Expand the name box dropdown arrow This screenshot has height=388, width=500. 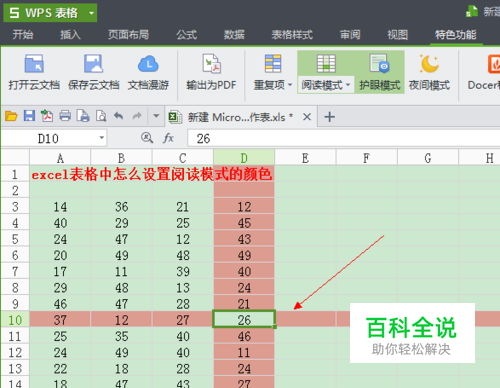[102, 138]
